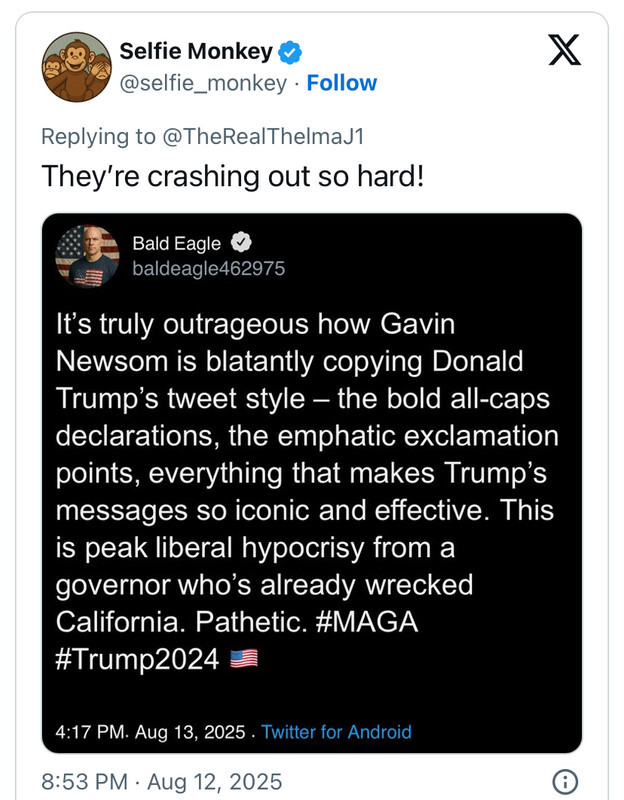Click the baldeagle462975 username

pos(209,268)
